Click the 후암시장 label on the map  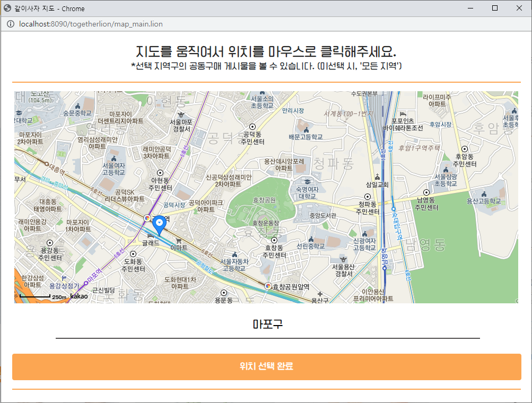click(440, 125)
